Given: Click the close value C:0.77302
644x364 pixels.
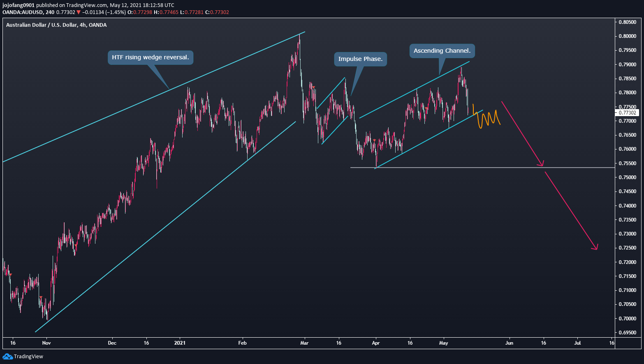Looking at the screenshot, I should 217,12.
